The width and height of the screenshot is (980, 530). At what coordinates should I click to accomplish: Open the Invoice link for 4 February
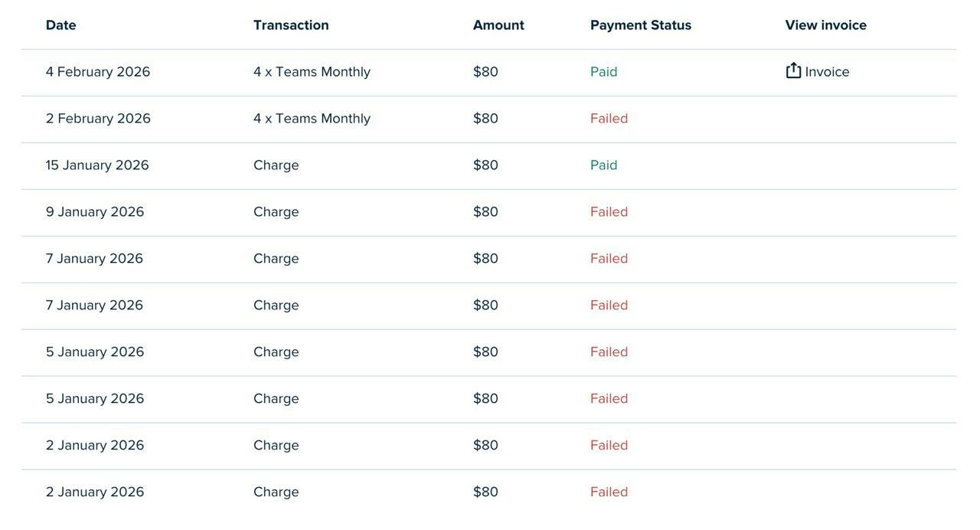pos(827,72)
